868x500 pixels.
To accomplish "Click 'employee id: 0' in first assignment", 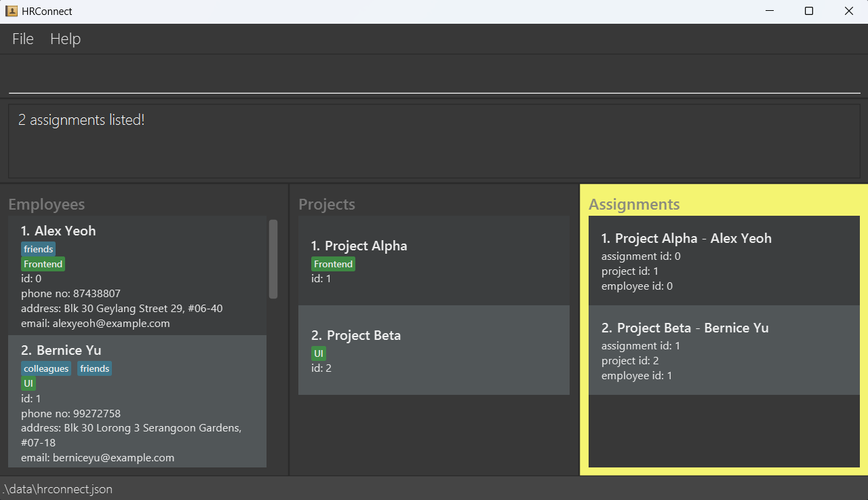I will (637, 286).
